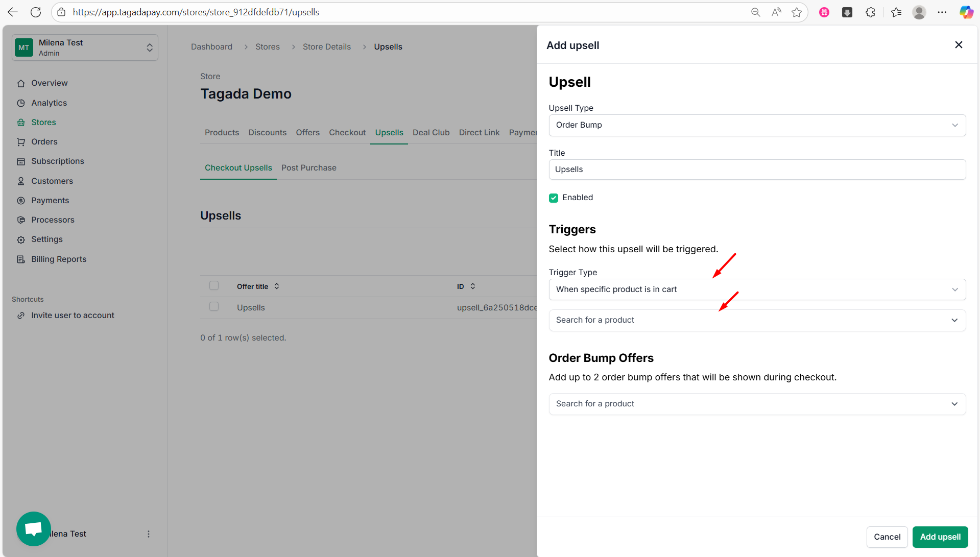Open the live chat bubble icon
Screen dimensions: 980x557
pyautogui.click(x=34, y=528)
